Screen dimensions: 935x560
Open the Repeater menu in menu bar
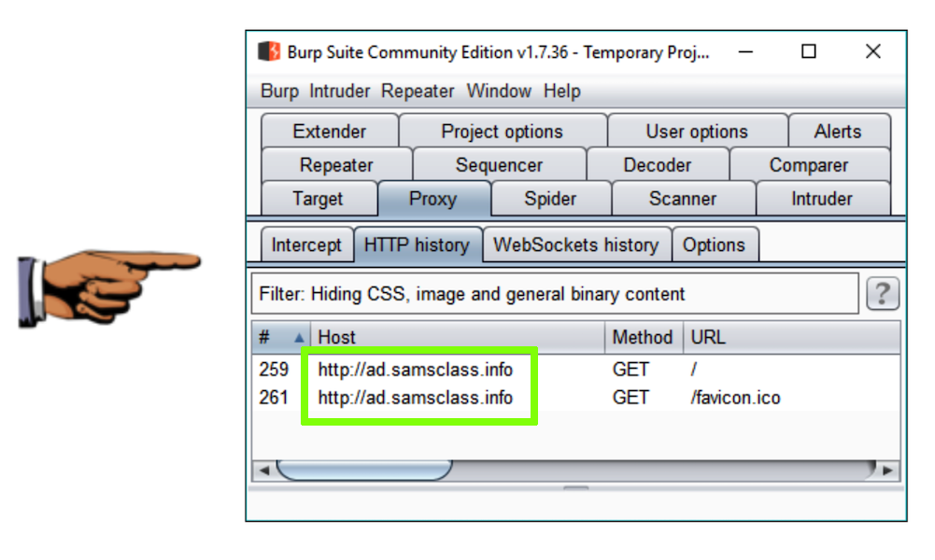pyautogui.click(x=418, y=91)
